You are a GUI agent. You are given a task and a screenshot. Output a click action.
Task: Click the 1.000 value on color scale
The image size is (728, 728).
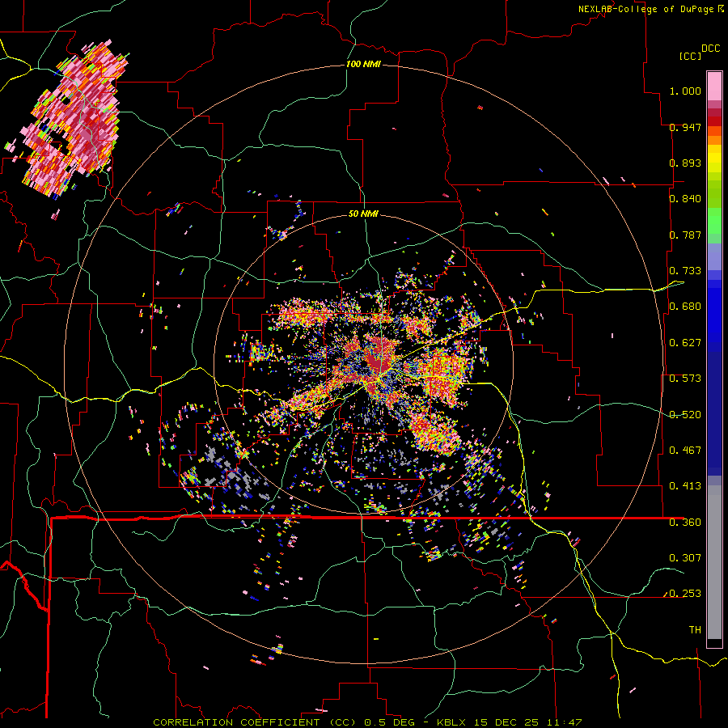(x=685, y=91)
